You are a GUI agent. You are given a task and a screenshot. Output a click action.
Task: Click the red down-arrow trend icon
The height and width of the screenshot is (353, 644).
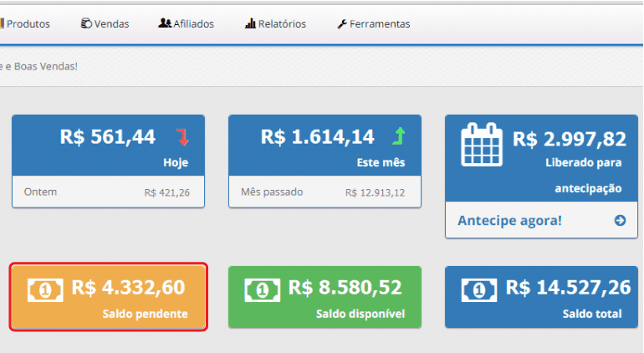(x=182, y=137)
